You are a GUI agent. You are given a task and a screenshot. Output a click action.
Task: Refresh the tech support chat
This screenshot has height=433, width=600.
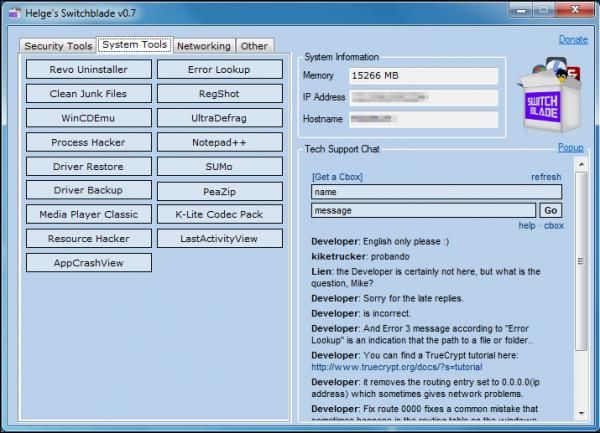(x=546, y=177)
